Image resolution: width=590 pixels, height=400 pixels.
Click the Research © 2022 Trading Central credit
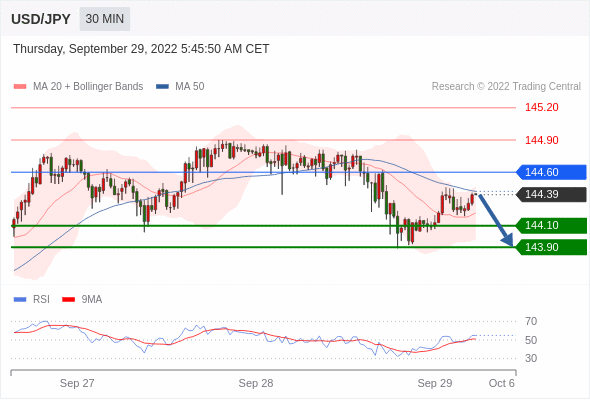point(506,87)
